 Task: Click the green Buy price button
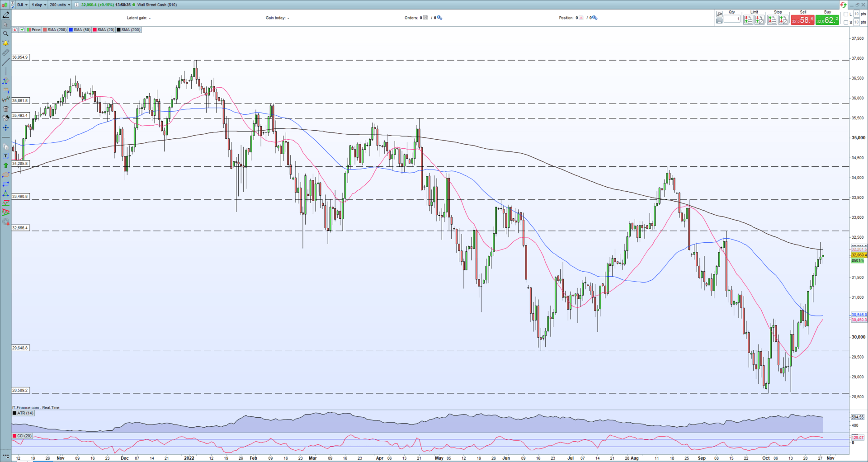pyautogui.click(x=827, y=20)
